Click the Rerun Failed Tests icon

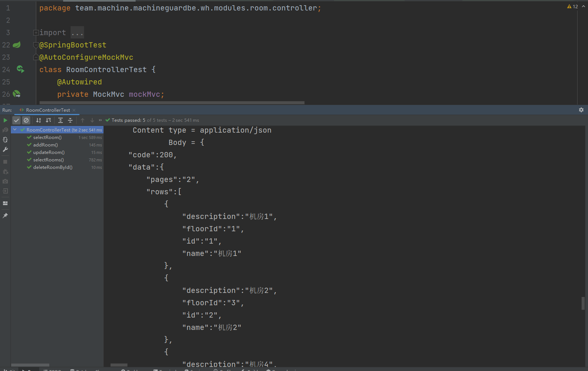[x=5, y=130]
